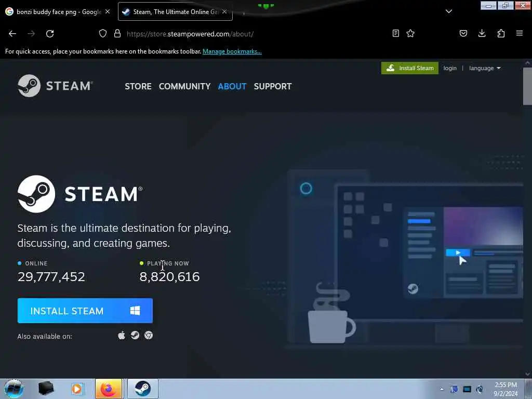Toggle reader view icon in address bar
Screen dimensions: 532x399
[395, 33]
